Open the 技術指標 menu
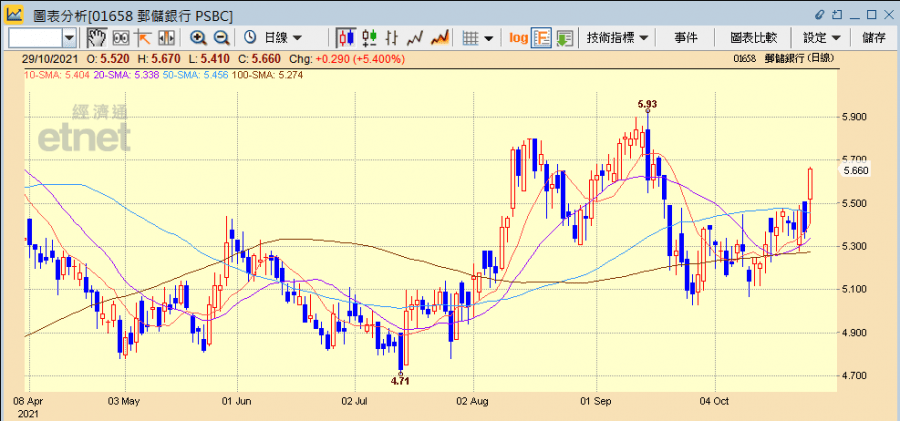The image size is (900, 421). (x=618, y=37)
